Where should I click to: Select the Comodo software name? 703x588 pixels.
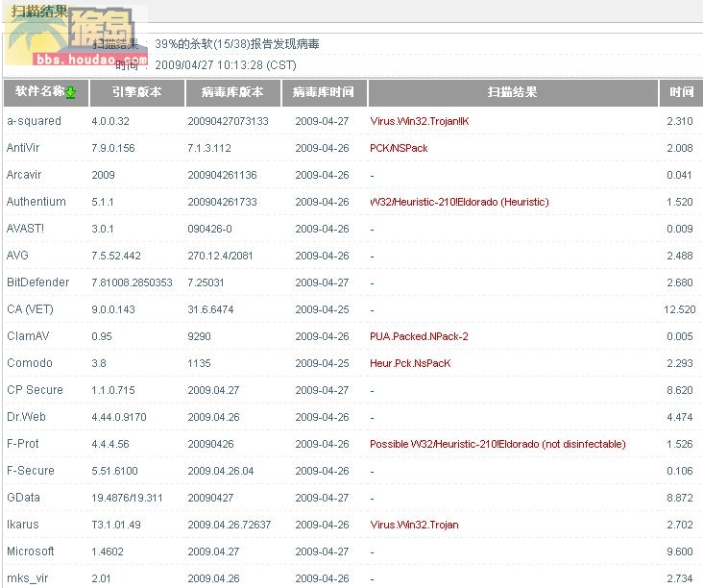(x=30, y=363)
